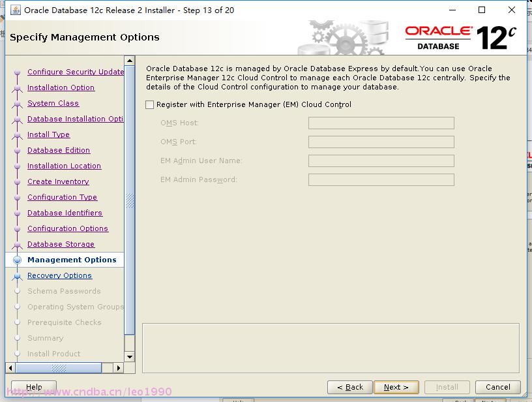Proceed with the Next button
Screen dimensions: 532x402
pyautogui.click(x=396, y=387)
